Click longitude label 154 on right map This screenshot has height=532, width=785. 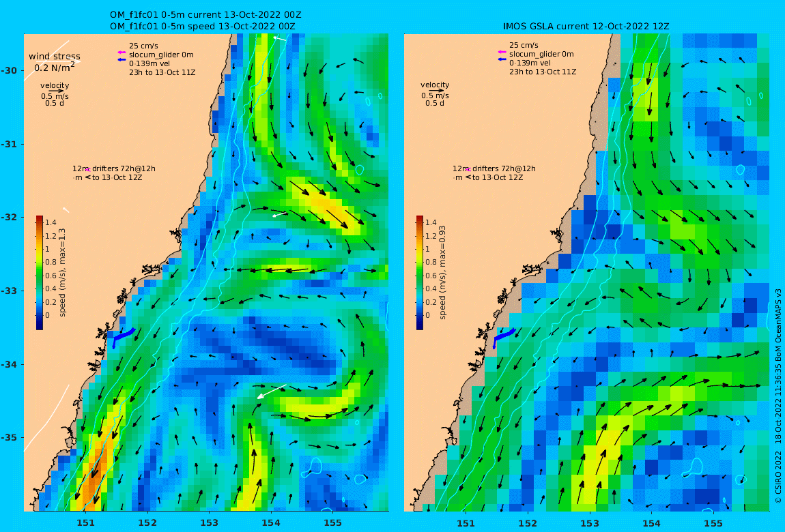651,523
